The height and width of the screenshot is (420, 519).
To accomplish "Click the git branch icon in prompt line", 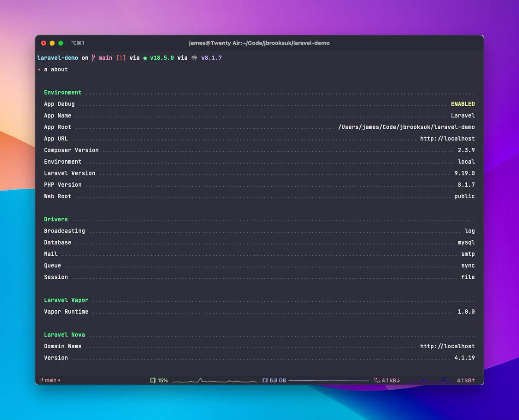I will coord(93,57).
